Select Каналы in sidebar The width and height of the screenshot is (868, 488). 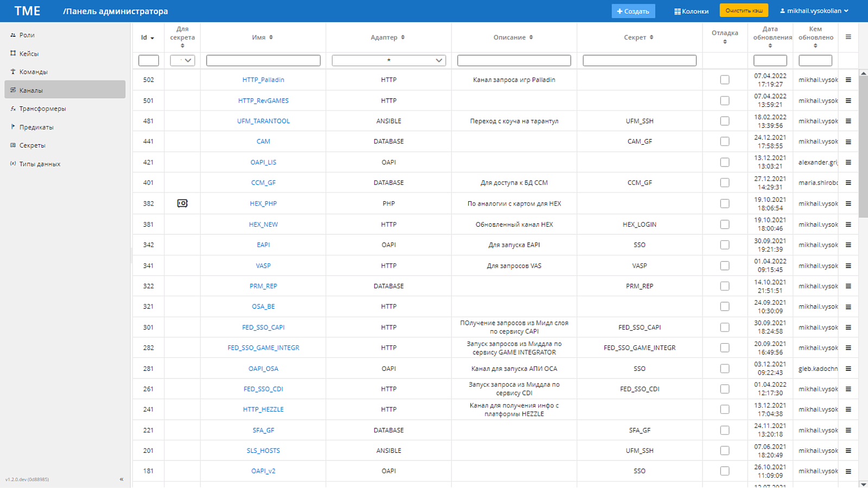(65, 90)
